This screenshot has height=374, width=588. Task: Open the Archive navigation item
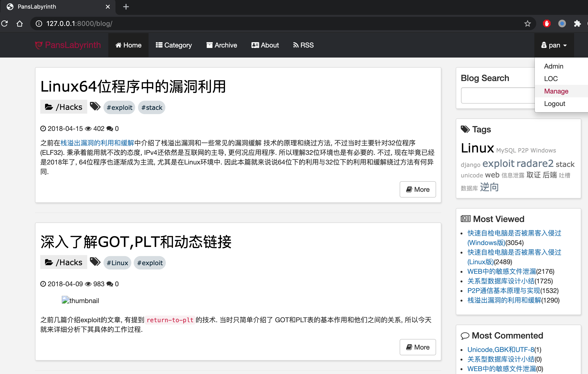click(222, 45)
